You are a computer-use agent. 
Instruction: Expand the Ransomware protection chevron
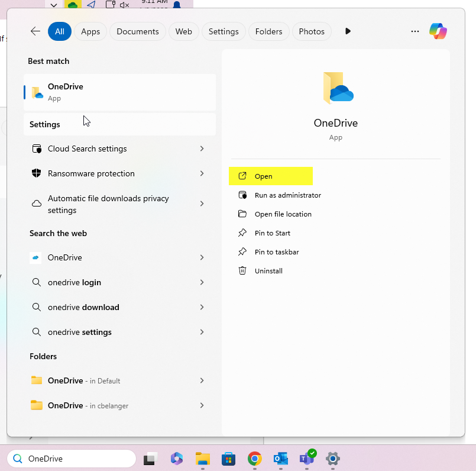[x=202, y=173]
